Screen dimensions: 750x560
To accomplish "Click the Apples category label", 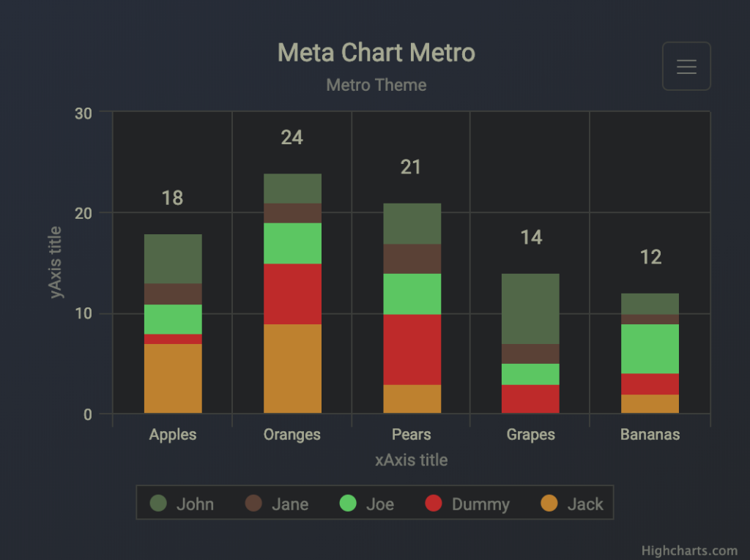I will coord(173,434).
